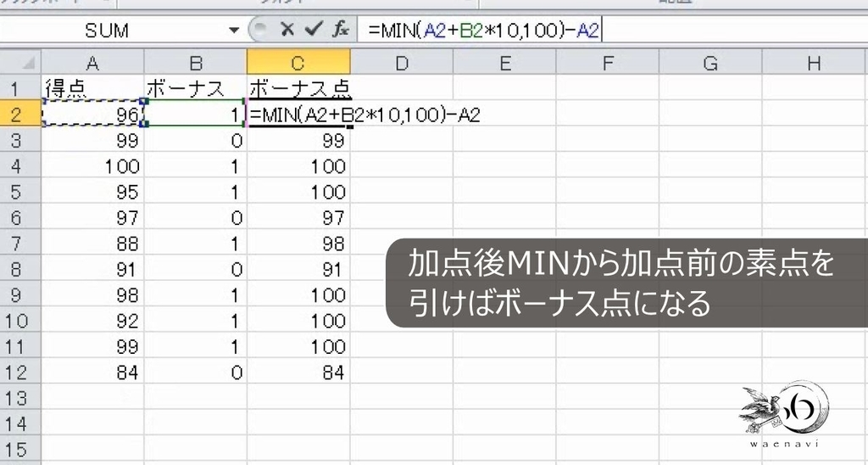Click cell C6 with value 97
Screen dimensions: 868x465
pyautogui.click(x=298, y=217)
